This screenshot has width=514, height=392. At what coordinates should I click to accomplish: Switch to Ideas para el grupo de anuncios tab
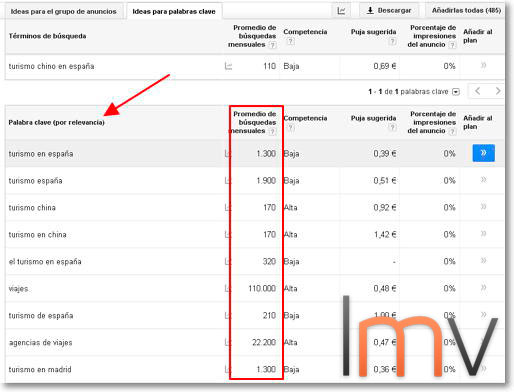click(x=63, y=11)
